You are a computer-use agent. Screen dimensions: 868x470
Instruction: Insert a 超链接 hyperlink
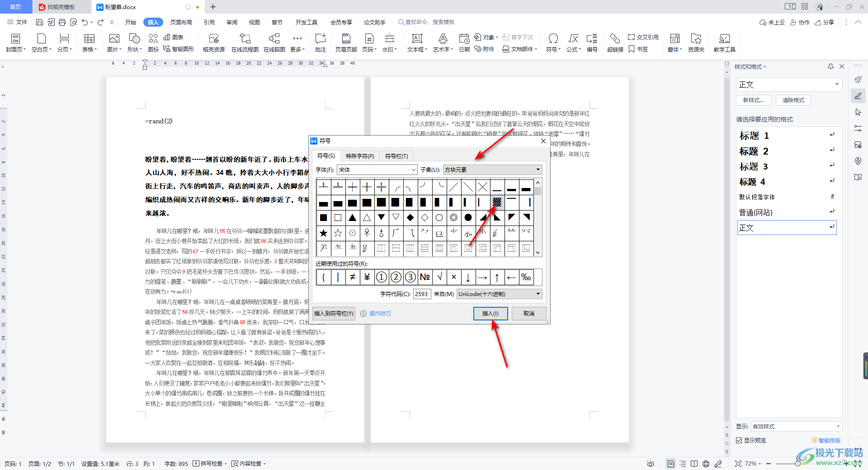click(x=615, y=43)
